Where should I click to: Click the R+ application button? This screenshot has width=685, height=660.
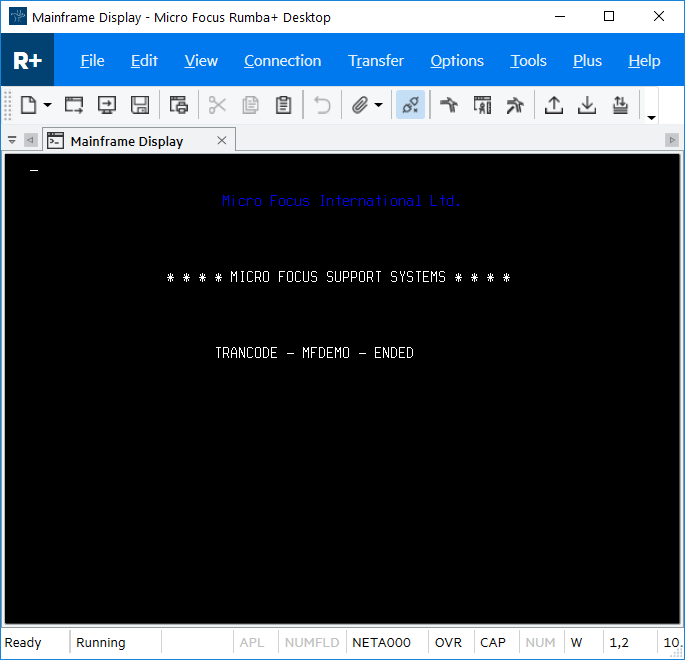(x=27, y=61)
